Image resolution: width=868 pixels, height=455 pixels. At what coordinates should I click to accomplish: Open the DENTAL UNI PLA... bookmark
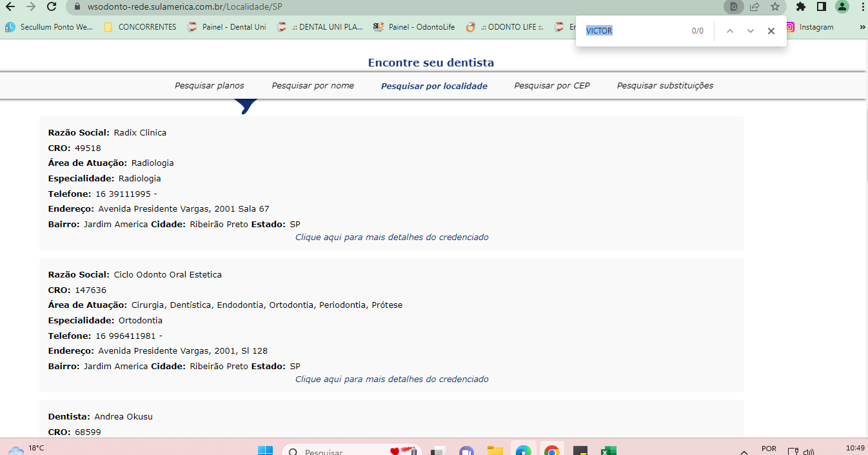tap(319, 27)
